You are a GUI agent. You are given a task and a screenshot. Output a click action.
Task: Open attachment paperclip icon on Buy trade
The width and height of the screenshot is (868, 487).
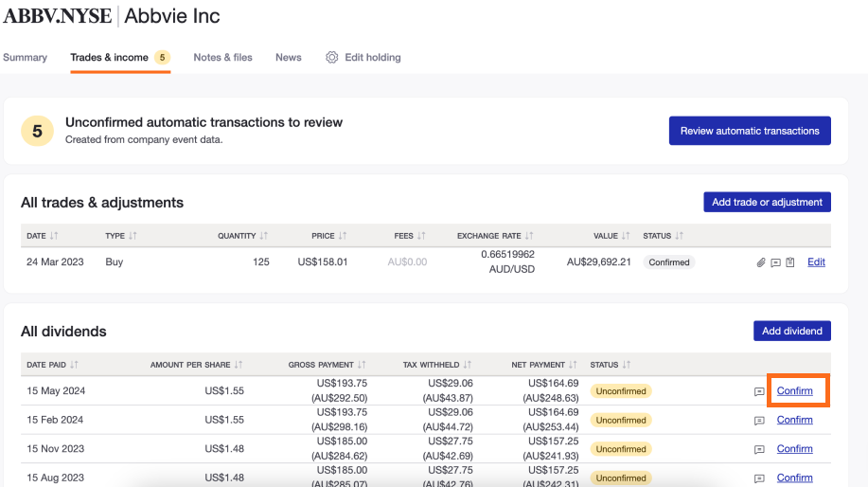tap(761, 262)
